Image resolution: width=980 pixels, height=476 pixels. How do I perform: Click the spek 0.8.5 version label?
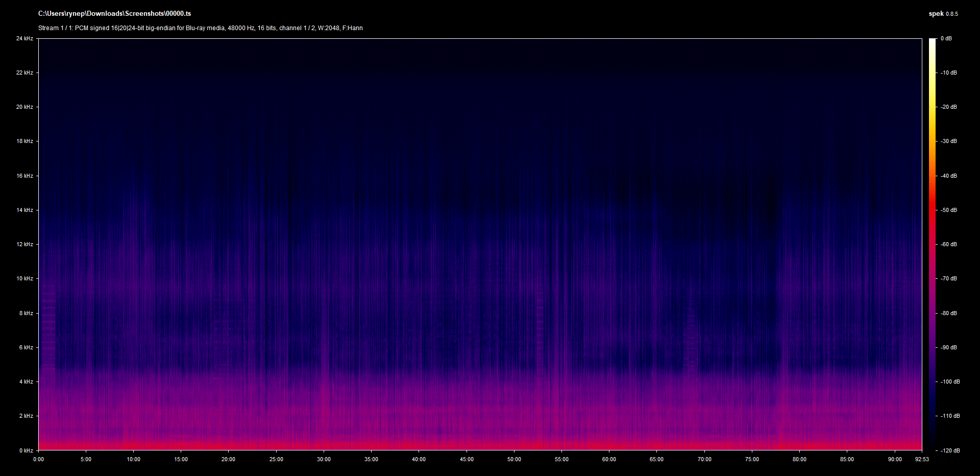pos(943,14)
